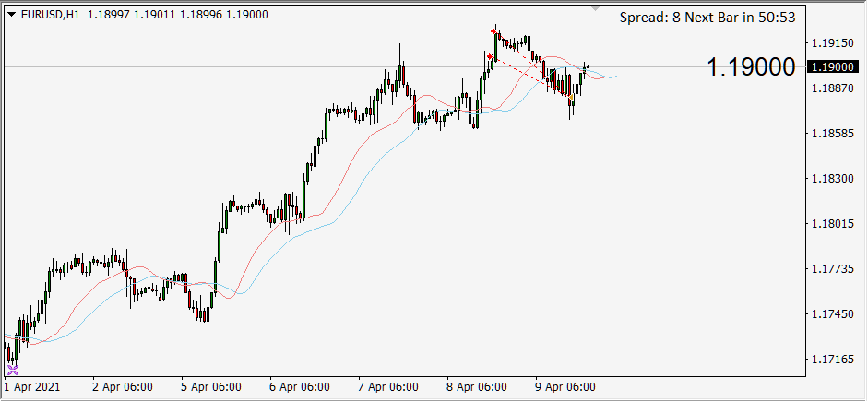Click the 1.18015 price scale label
This screenshot has width=868, height=401.
831,223
